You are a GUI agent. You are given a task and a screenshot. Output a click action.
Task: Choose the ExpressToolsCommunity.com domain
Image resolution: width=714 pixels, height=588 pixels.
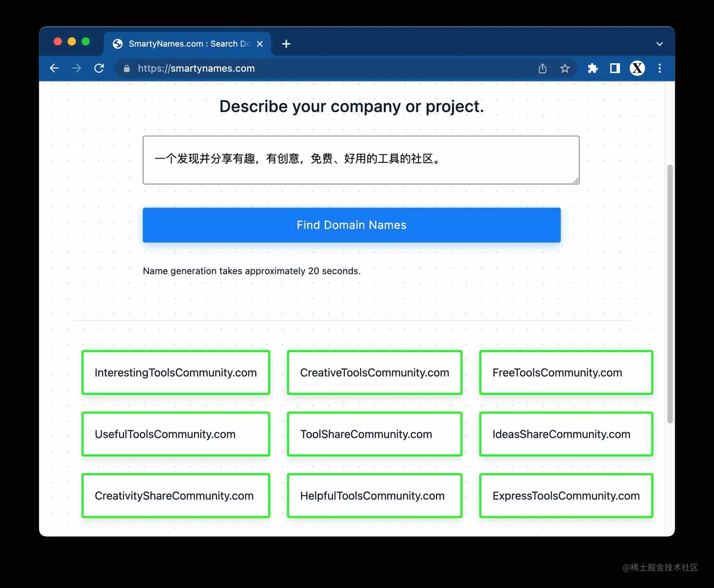tap(566, 496)
